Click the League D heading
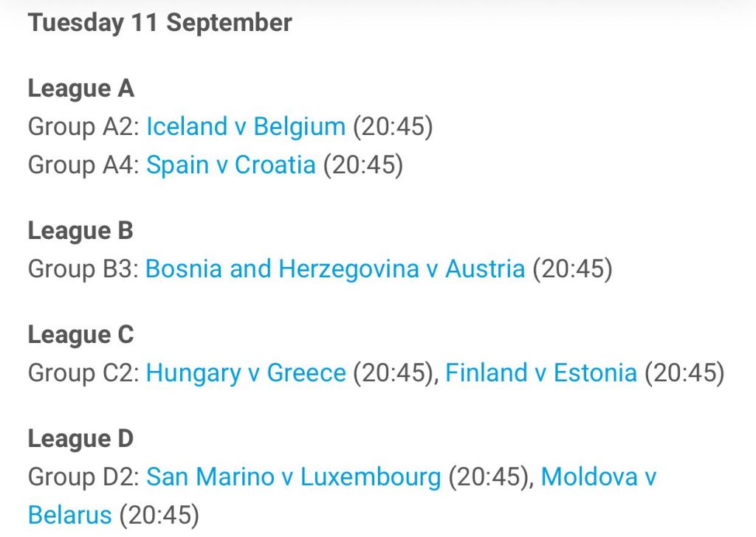Image resolution: width=756 pixels, height=537 pixels. (81, 439)
